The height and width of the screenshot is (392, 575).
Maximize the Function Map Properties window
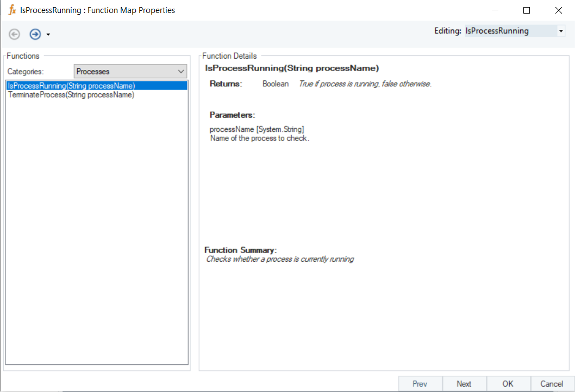click(x=527, y=10)
